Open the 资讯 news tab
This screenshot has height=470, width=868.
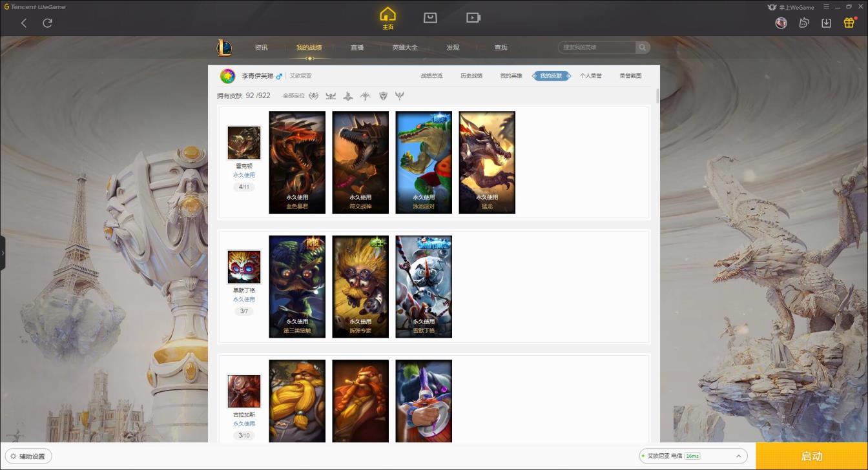(x=261, y=48)
